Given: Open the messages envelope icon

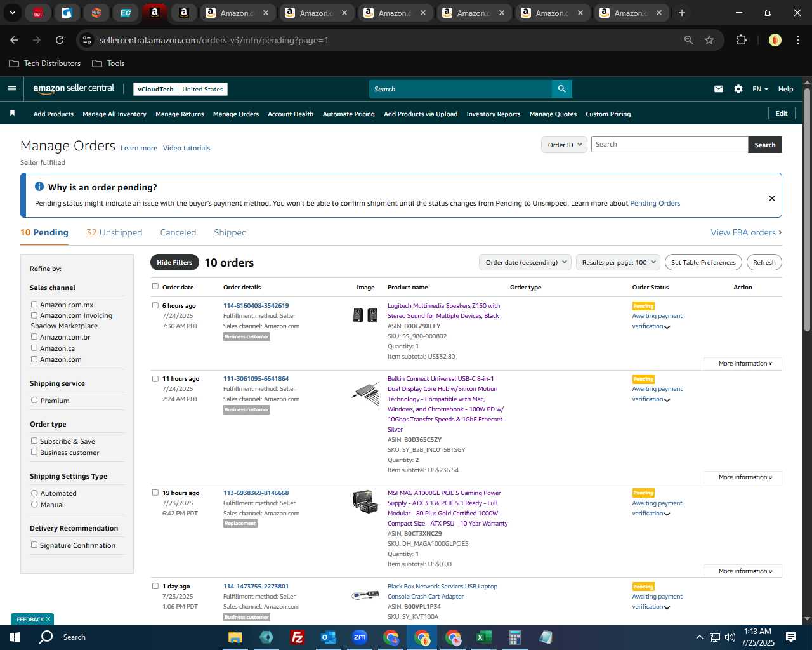Looking at the screenshot, I should (x=718, y=89).
